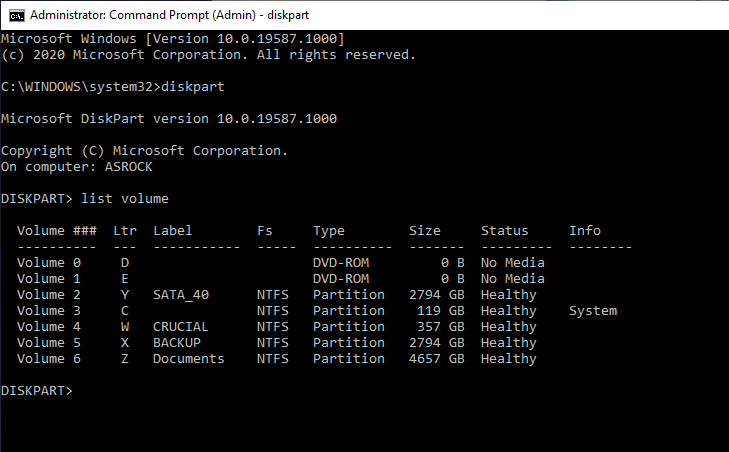Click the BACKUP label in Volume 5 row
Image resolution: width=729 pixels, height=452 pixels.
pyautogui.click(x=177, y=343)
